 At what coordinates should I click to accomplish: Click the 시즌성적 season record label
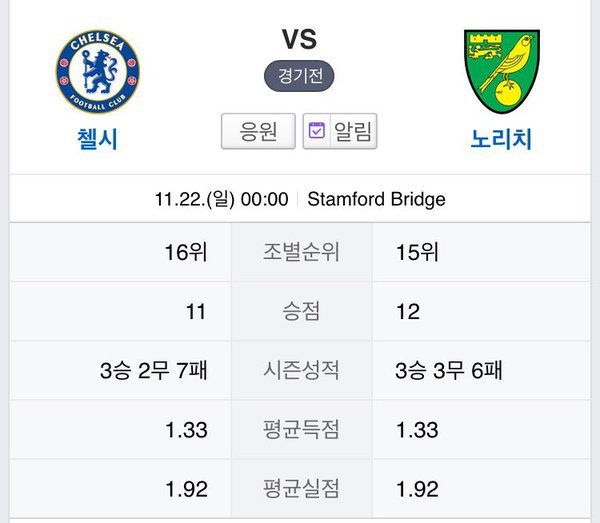300,371
